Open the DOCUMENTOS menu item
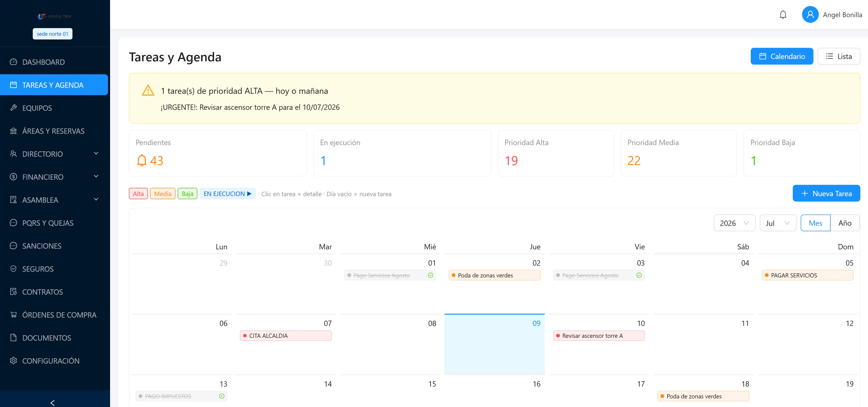Viewport: 868px width, 407px height. coord(54,338)
